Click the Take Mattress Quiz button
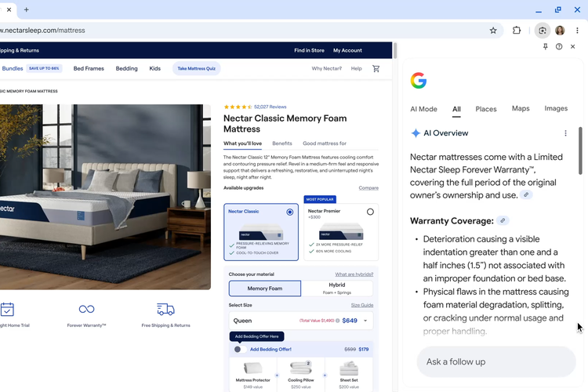 click(196, 68)
